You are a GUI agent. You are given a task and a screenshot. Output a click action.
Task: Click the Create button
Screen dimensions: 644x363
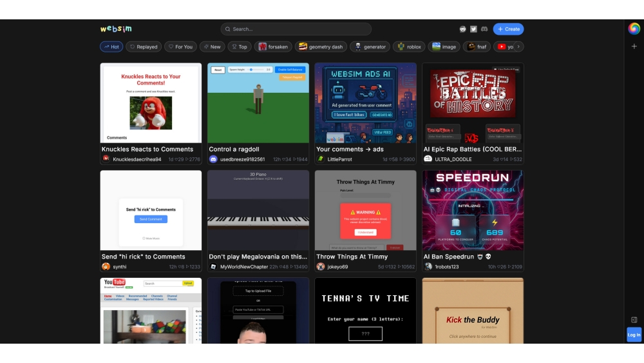(x=509, y=29)
